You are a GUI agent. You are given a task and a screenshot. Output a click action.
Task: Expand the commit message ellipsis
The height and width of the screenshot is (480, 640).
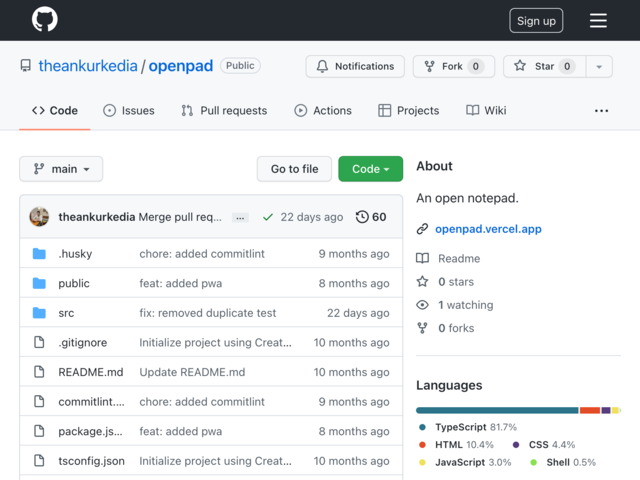pyautogui.click(x=240, y=218)
